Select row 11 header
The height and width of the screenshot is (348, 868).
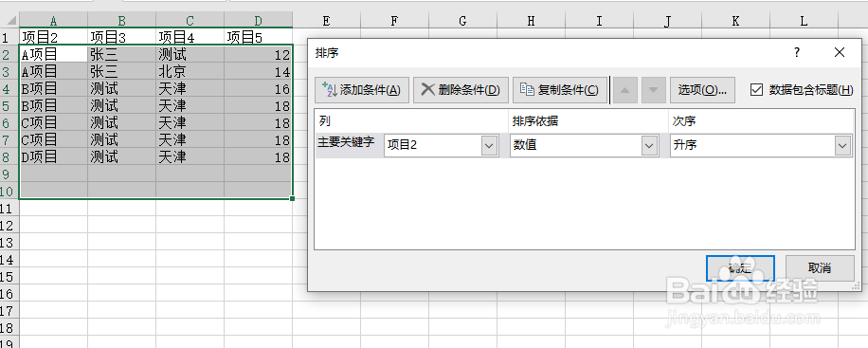point(9,209)
